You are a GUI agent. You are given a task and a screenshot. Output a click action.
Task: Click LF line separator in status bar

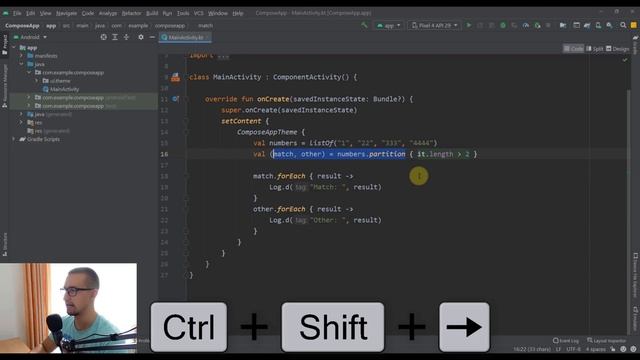(x=558, y=349)
